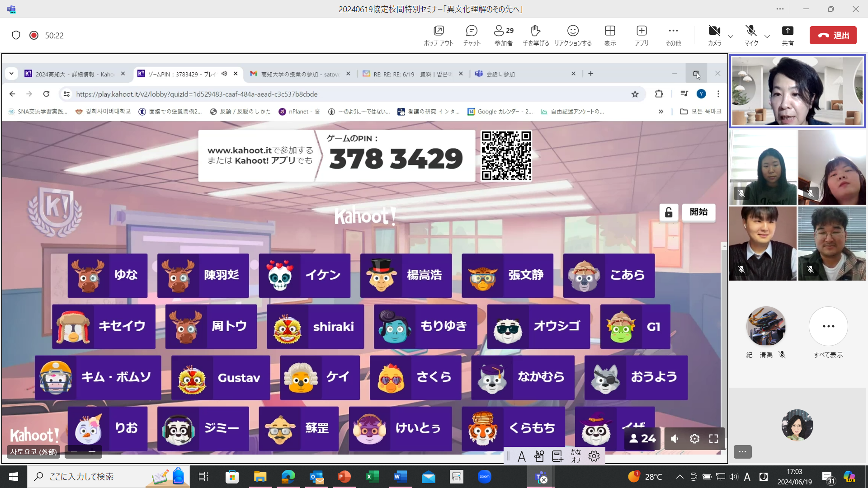Open the microphone options chevron
Viewport: 868px width, 488px height.
point(767,37)
